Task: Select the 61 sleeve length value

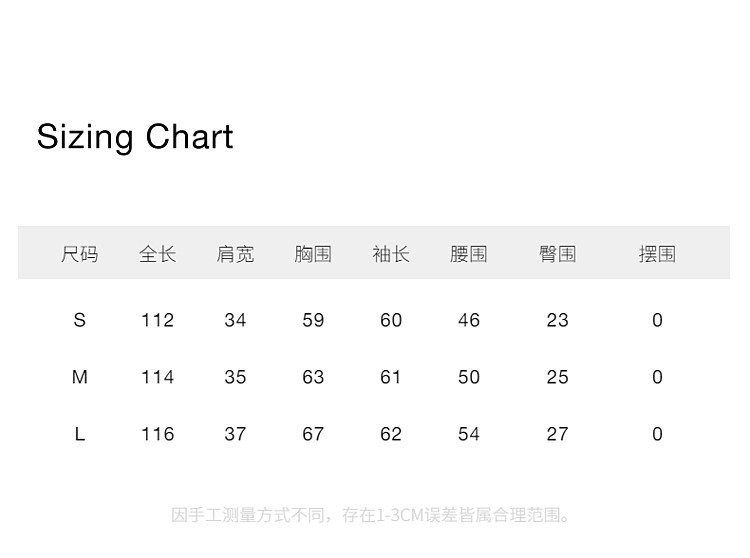Action: click(x=391, y=377)
